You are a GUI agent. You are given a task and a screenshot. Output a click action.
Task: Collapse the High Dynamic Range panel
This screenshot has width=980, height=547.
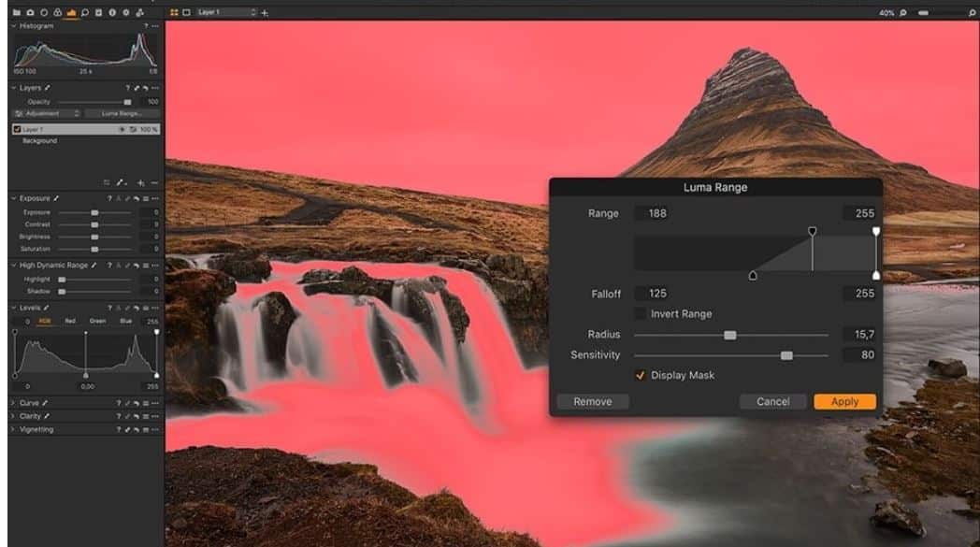(13, 266)
